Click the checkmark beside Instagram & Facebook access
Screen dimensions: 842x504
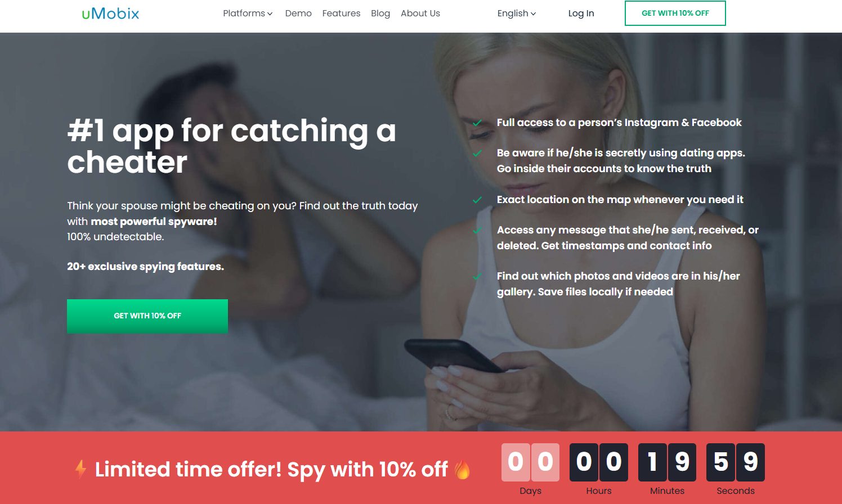[x=477, y=123]
